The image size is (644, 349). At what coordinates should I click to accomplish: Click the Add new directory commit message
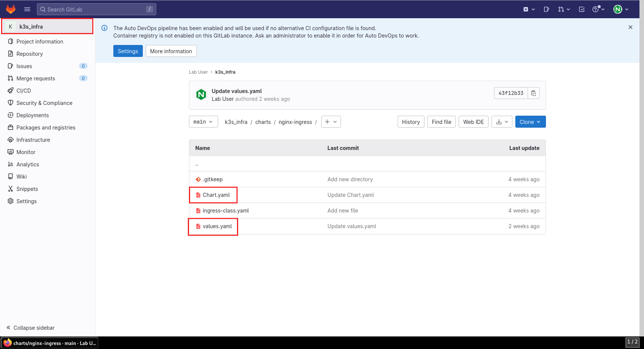click(x=350, y=179)
